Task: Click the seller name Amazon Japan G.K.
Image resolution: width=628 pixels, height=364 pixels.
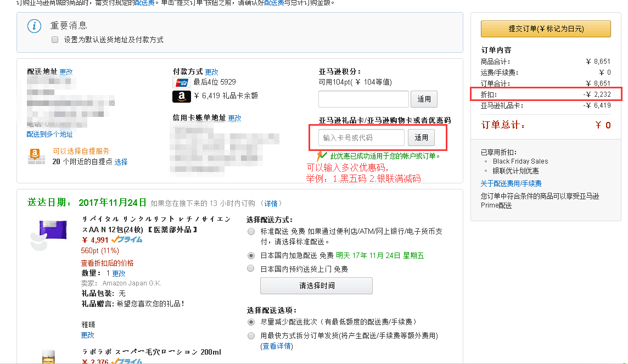Action: pos(132,283)
